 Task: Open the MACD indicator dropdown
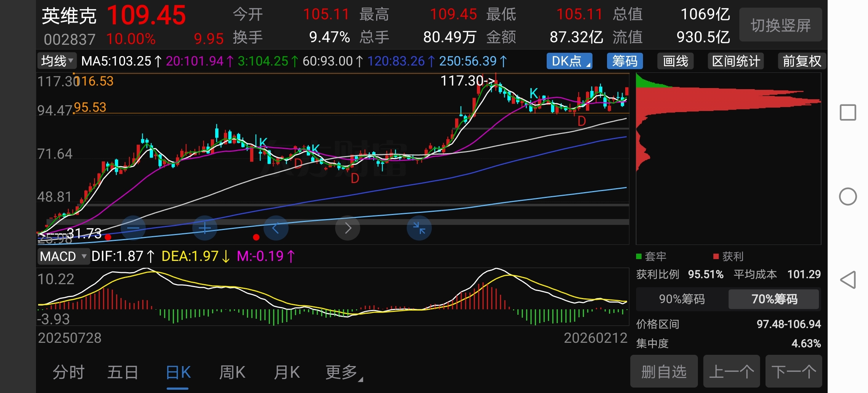coord(63,257)
